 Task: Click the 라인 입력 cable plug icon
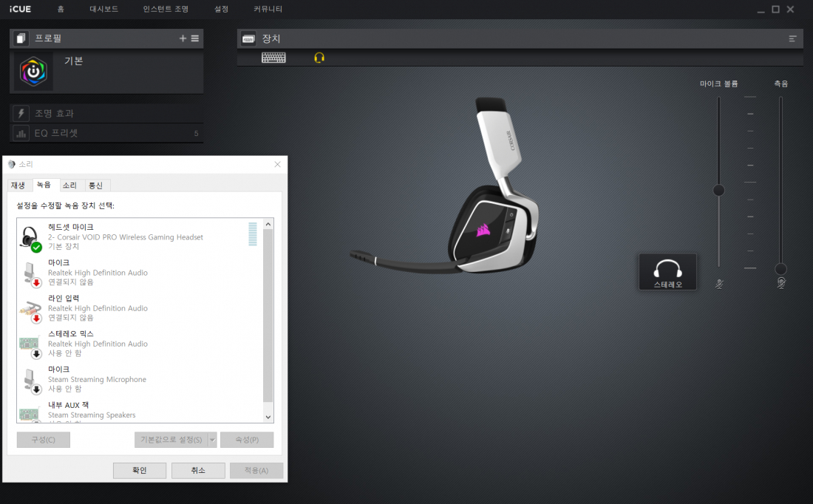tap(30, 310)
